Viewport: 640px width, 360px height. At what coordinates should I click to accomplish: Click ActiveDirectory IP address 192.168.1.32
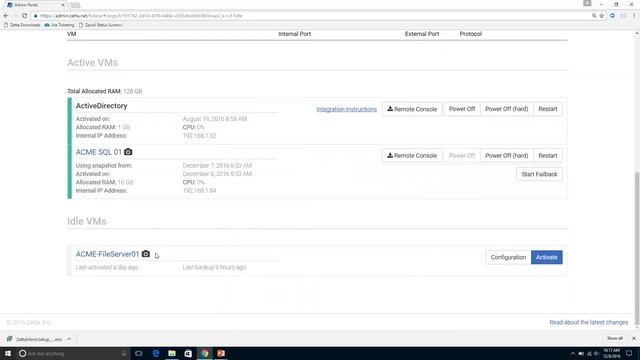coord(199,136)
